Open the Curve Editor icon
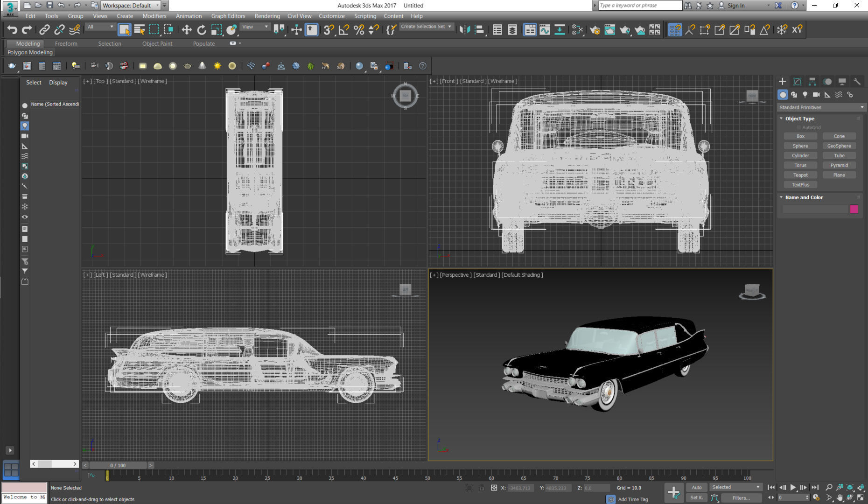 click(545, 30)
